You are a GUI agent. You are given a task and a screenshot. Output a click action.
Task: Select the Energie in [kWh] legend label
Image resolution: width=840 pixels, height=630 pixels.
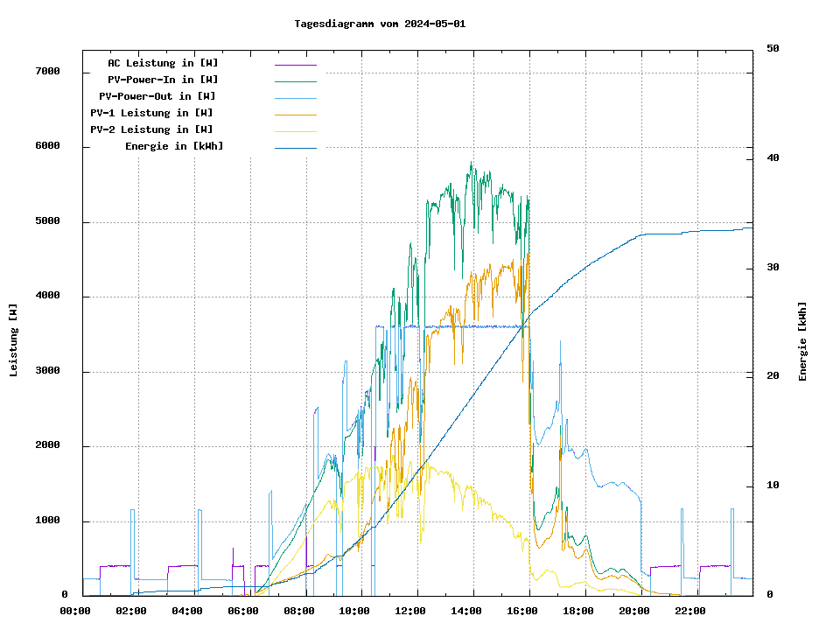(x=174, y=146)
